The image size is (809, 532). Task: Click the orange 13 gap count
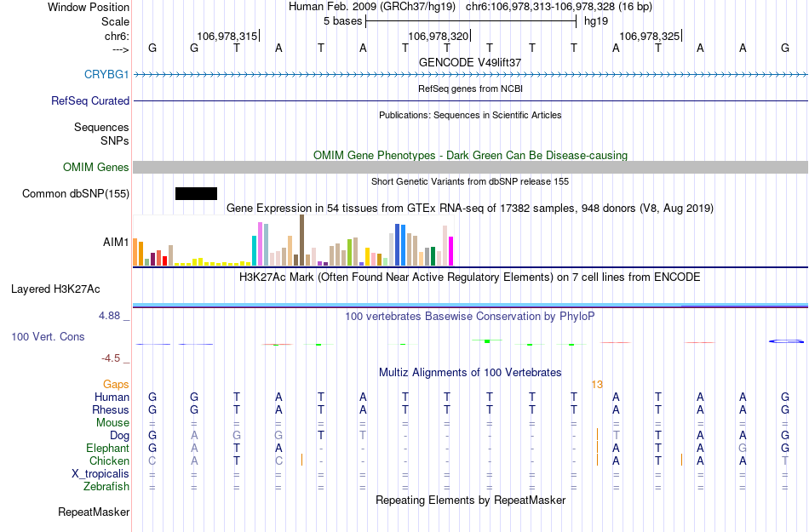(x=597, y=385)
